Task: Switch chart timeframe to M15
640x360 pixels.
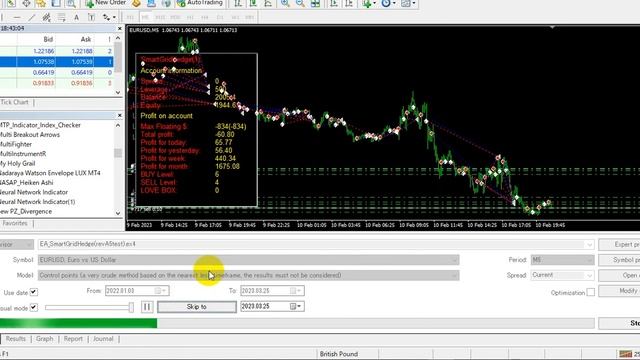Action: (160, 18)
